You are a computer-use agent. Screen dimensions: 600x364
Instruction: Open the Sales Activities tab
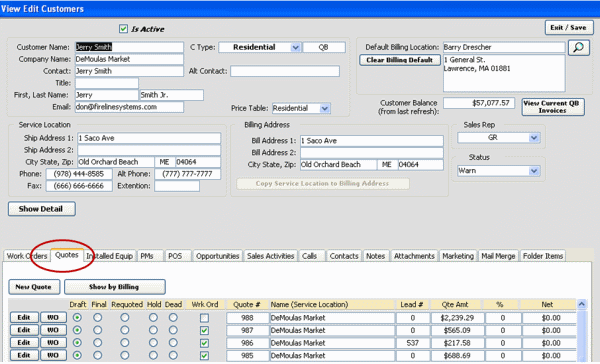[271, 256]
